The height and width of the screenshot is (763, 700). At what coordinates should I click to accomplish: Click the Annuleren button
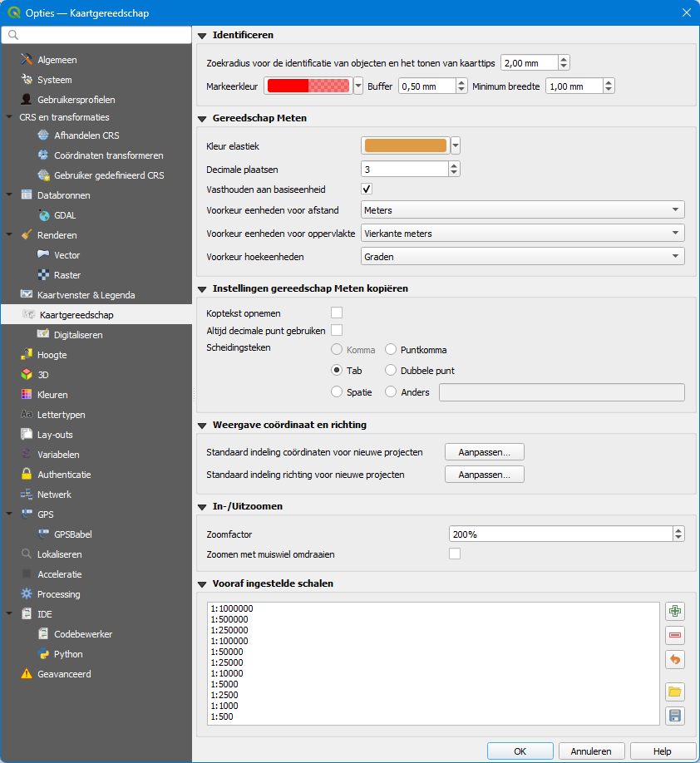click(x=591, y=751)
